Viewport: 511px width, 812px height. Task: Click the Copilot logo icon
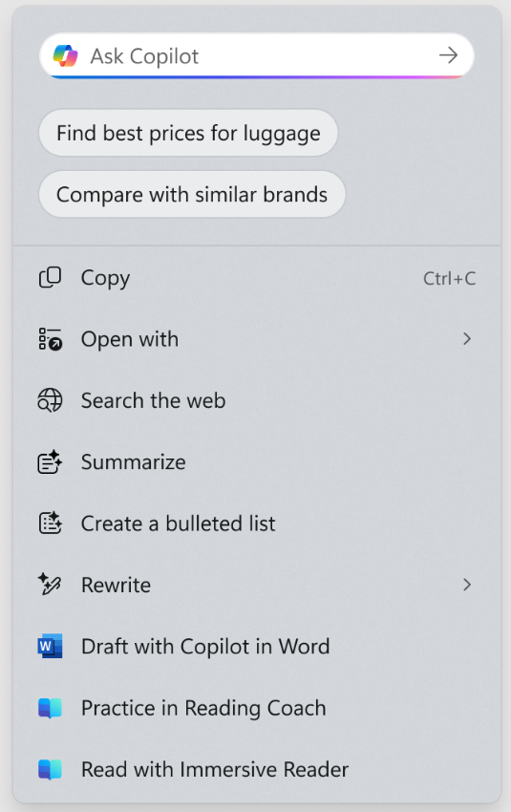click(x=65, y=55)
